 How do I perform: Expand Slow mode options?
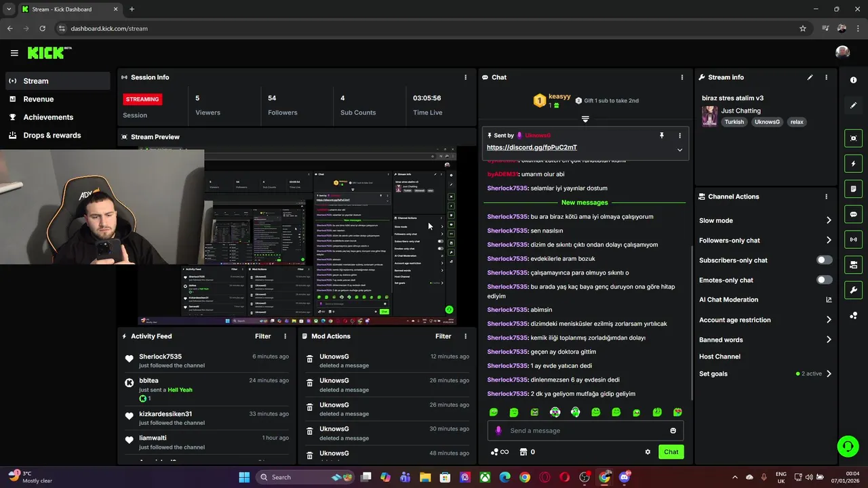point(829,220)
